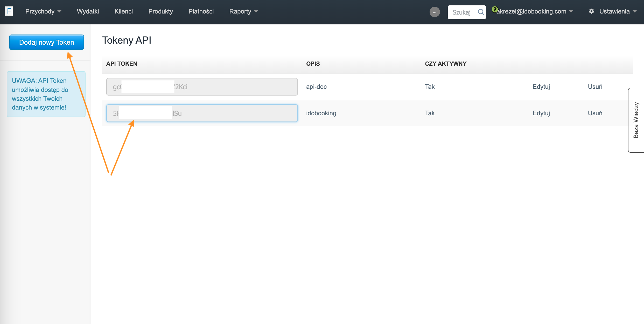Image resolution: width=644 pixels, height=324 pixels.
Task: Delete the idobooking token via Usuń
Action: point(595,113)
